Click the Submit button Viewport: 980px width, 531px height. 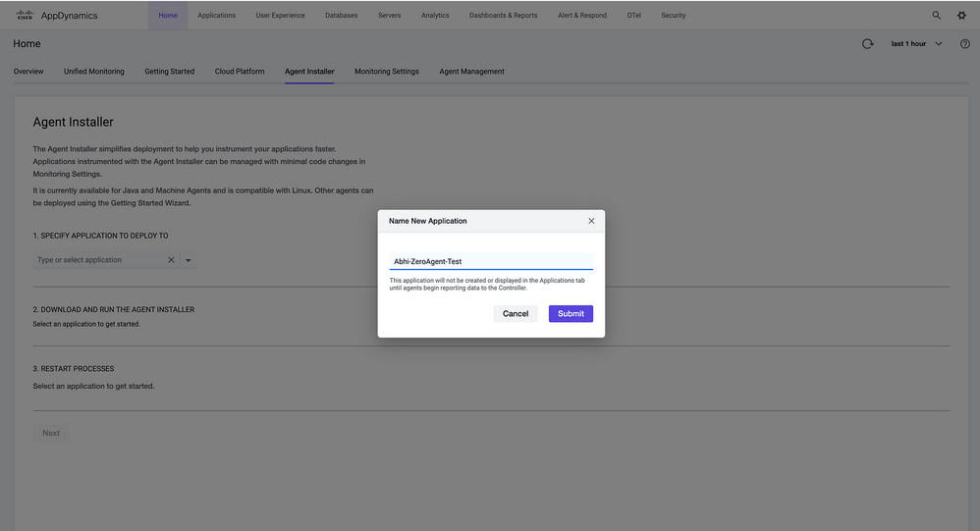pos(571,314)
